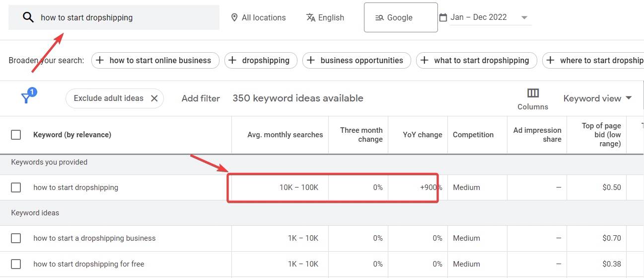The width and height of the screenshot is (644, 278).
Task: Tick 'how to start a dropshipping business' checkbox
Action: (16, 238)
